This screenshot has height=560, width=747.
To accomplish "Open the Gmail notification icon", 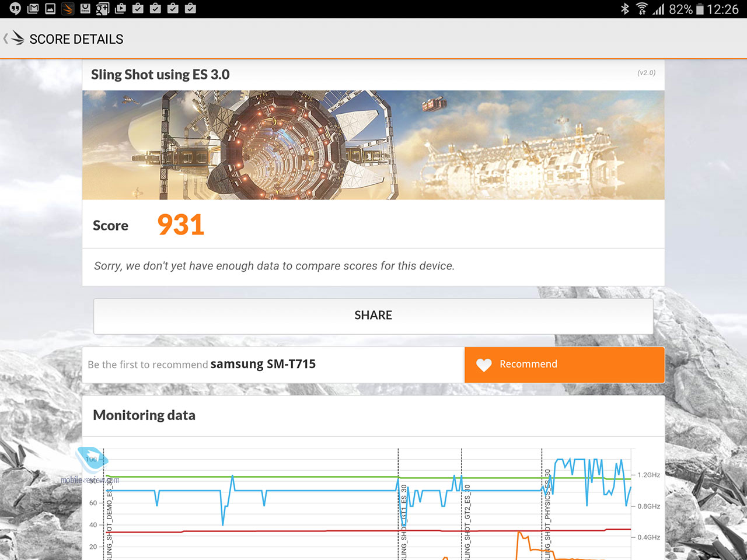I will pyautogui.click(x=33, y=9).
